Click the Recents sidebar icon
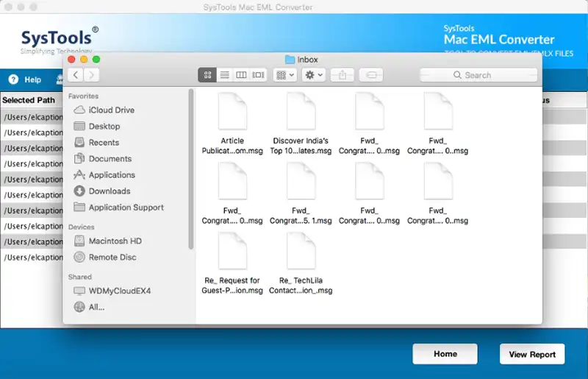Image resolution: width=588 pixels, height=379 pixels. point(79,142)
